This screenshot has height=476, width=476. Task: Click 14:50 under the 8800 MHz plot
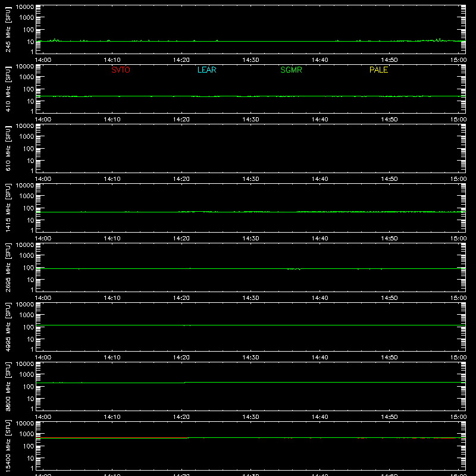pos(389,417)
